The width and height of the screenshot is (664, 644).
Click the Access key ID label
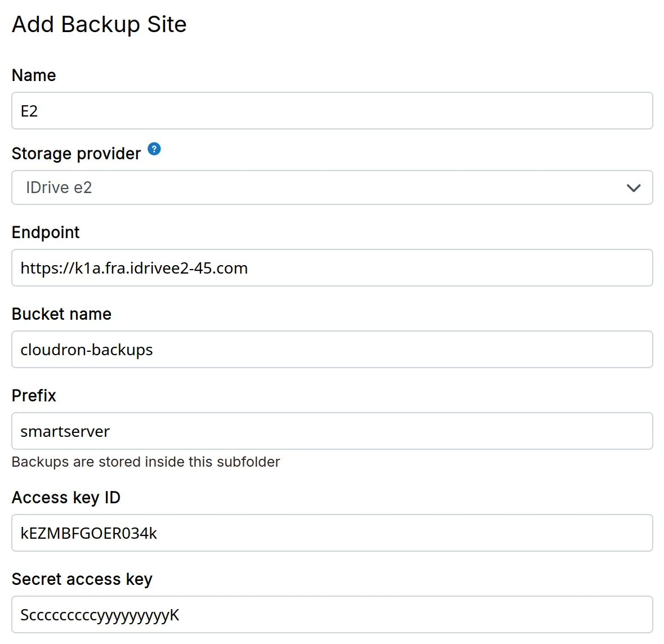click(66, 498)
